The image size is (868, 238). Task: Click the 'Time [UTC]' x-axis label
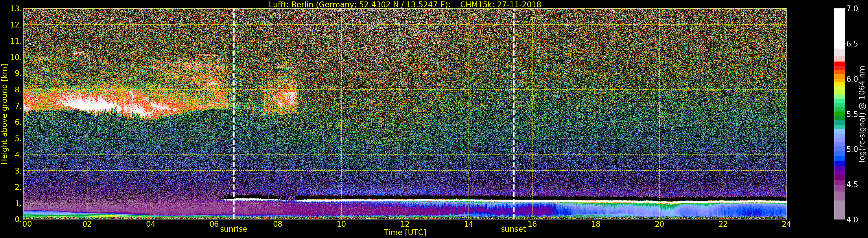[405, 233]
